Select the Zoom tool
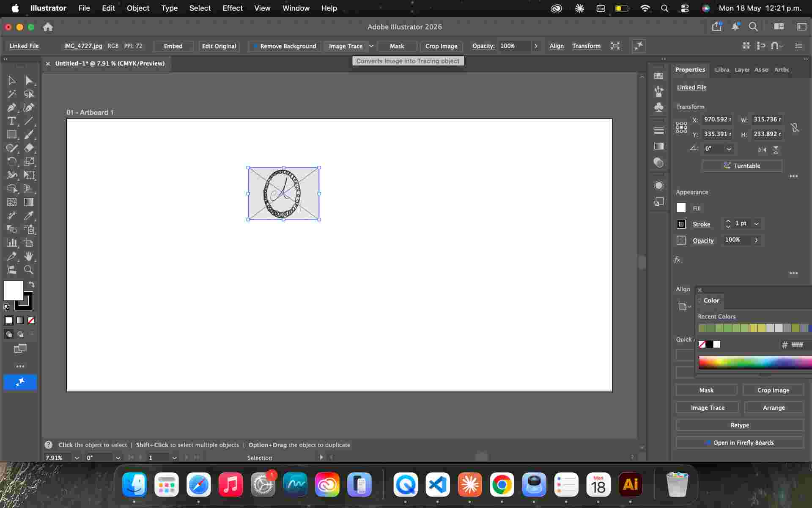This screenshot has width=812, height=508. click(29, 270)
